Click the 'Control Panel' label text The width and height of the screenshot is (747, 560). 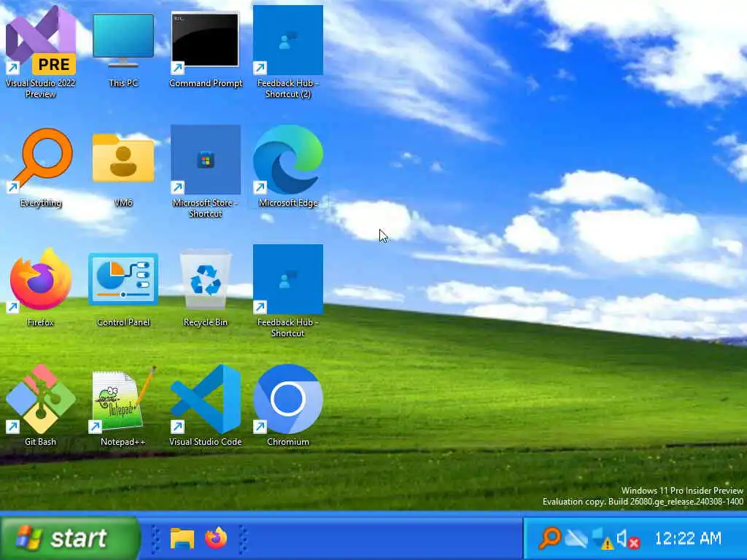123,322
